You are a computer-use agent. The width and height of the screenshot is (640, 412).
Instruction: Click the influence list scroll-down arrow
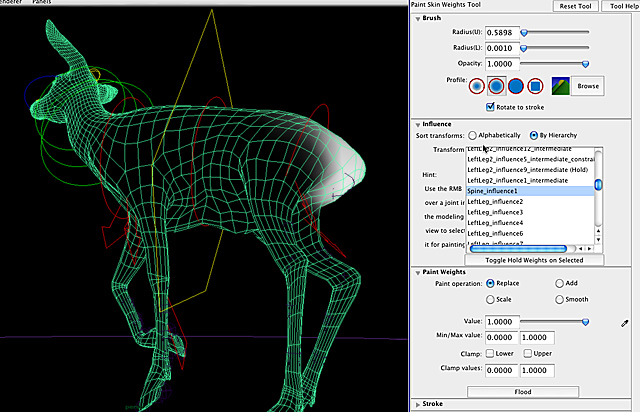(x=598, y=240)
